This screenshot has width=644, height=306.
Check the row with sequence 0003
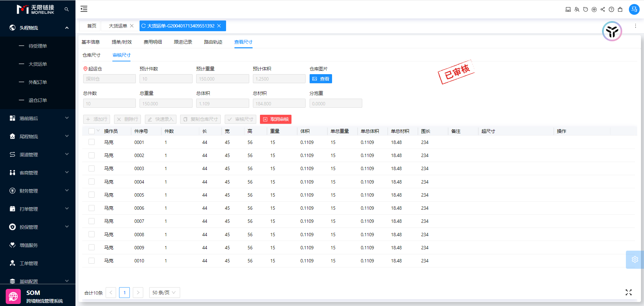[91, 168]
